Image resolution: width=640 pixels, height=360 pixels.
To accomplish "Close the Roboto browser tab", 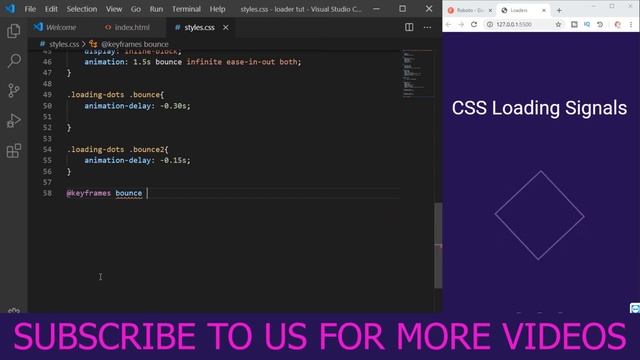I will pos(490,10).
